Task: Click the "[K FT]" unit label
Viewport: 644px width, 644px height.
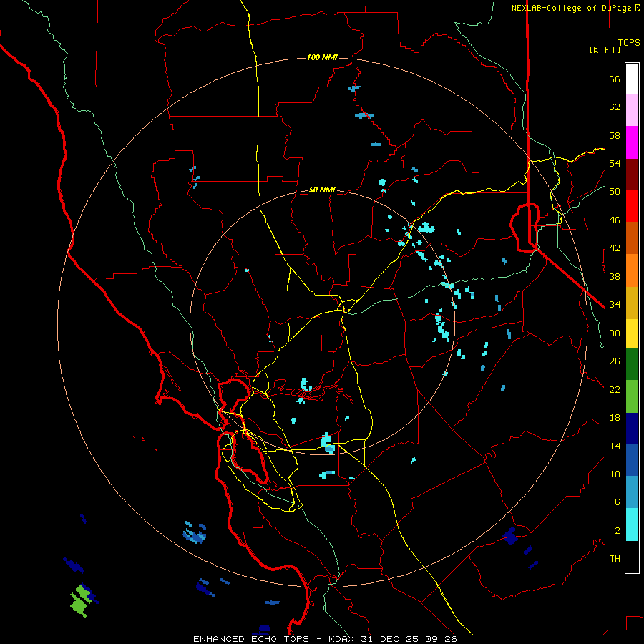Action: [605, 49]
